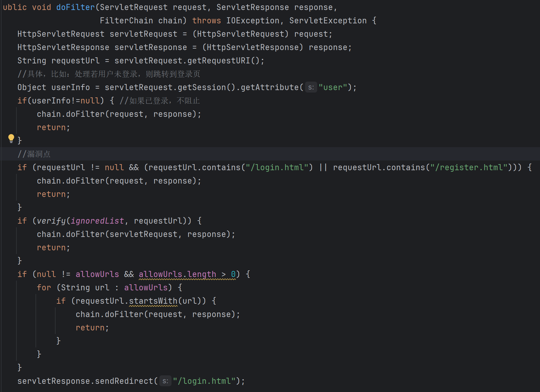Click ServletException in the method signature

328,21
